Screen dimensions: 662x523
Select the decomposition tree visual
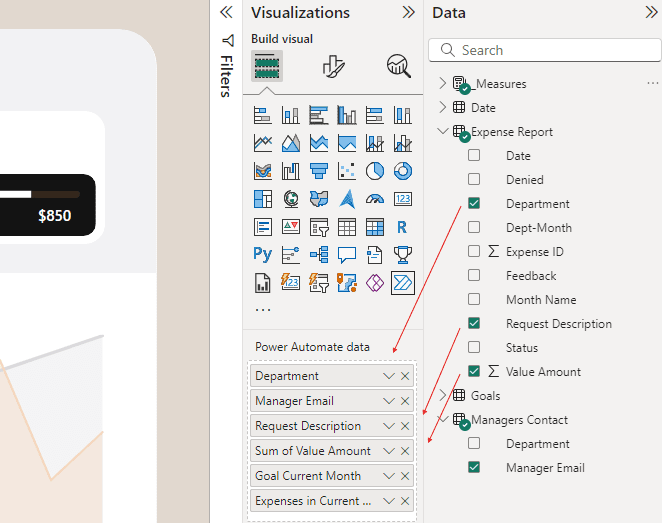[319, 255]
